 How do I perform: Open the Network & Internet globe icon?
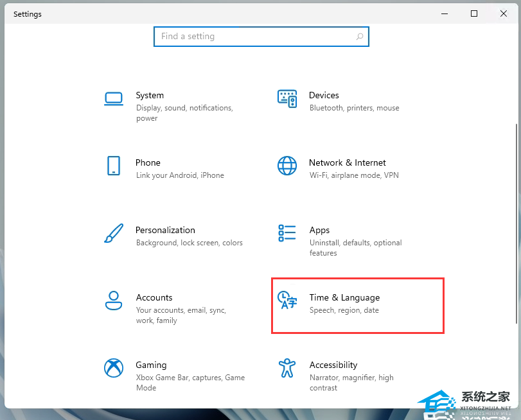[287, 166]
